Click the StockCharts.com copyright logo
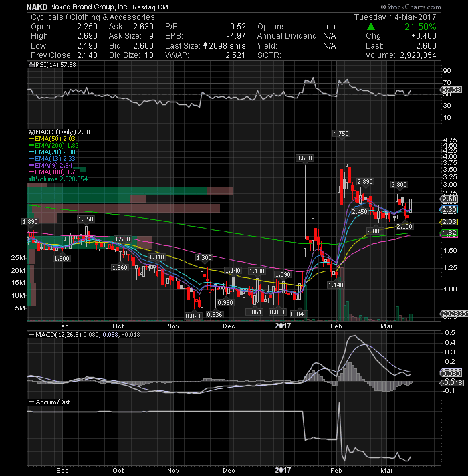This screenshot has height=476, width=468. [x=411, y=7]
